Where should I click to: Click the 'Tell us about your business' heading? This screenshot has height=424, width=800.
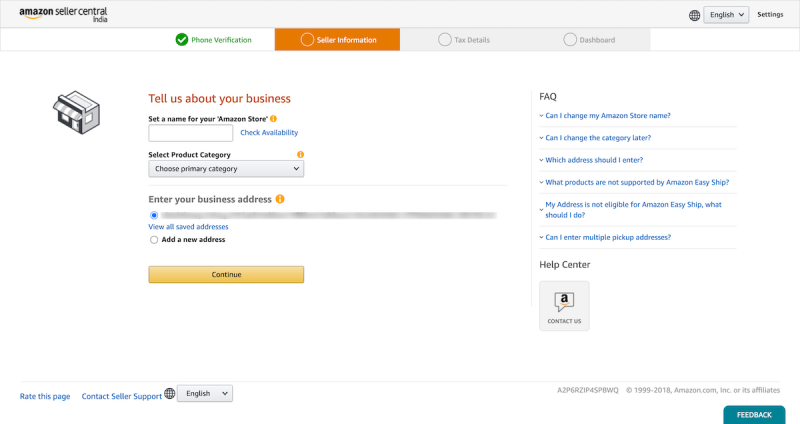click(219, 98)
